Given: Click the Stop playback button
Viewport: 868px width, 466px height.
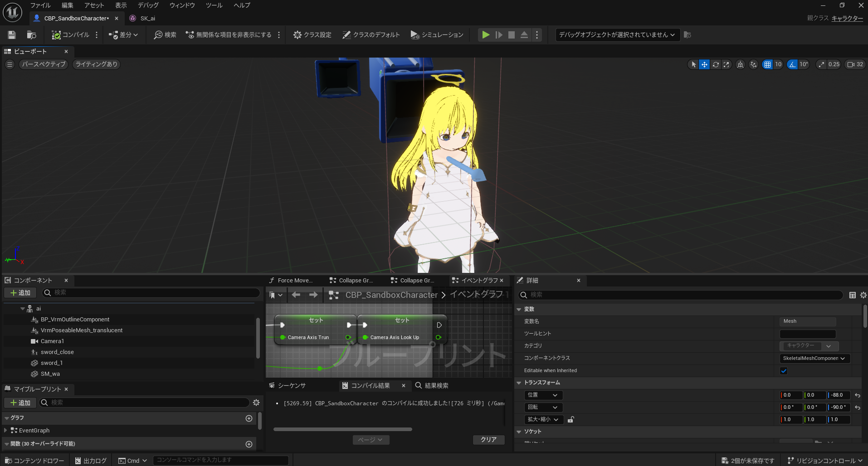Looking at the screenshot, I should point(512,35).
